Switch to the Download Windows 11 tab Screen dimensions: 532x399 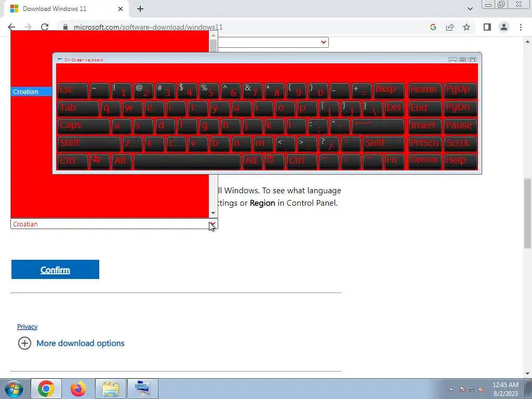pos(66,9)
